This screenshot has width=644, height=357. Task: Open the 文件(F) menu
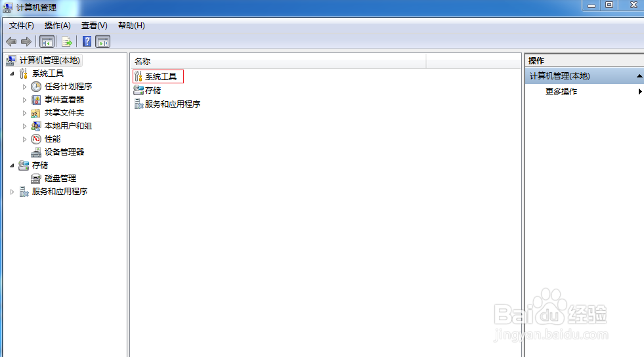(x=22, y=26)
